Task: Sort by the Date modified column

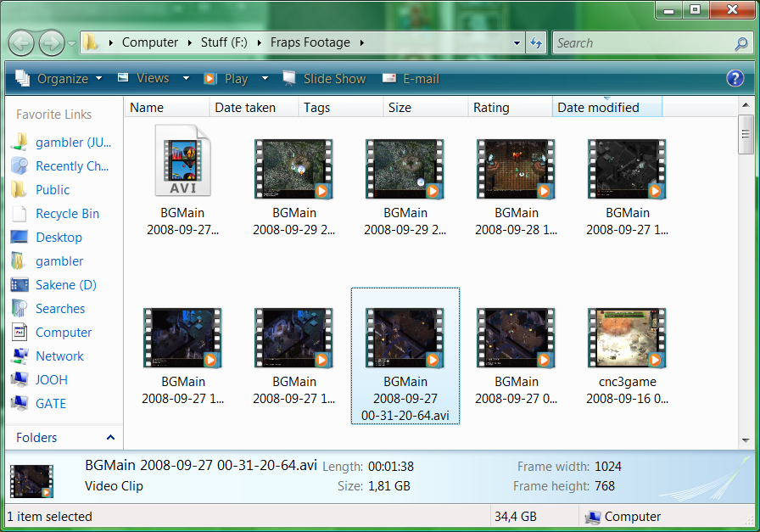Action: click(x=606, y=107)
